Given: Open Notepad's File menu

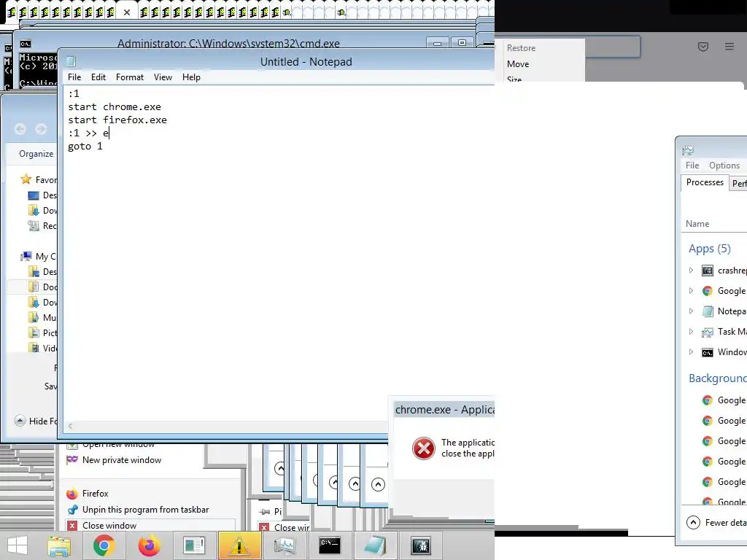Looking at the screenshot, I should (x=74, y=77).
